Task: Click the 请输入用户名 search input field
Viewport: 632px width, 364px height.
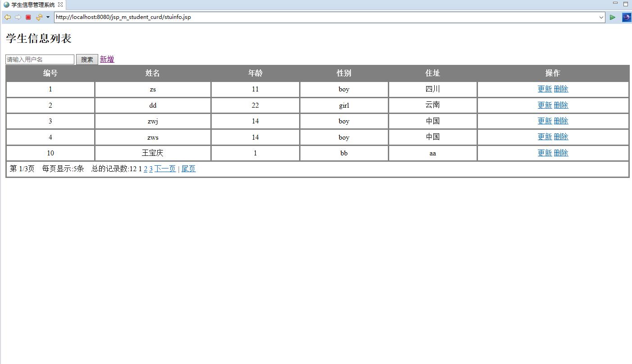Action: point(39,59)
